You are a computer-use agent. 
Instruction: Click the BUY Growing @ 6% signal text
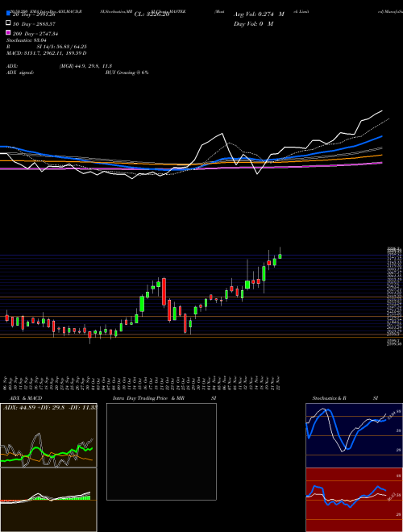click(127, 73)
